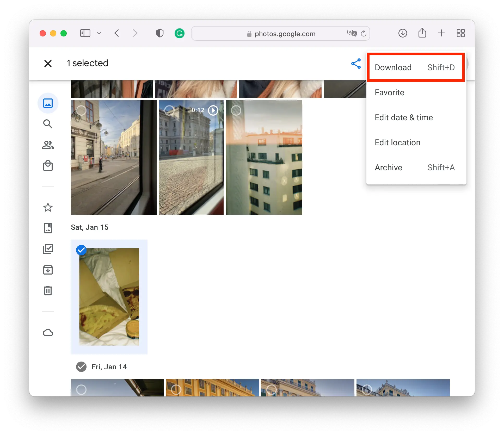Deselect the checked pizza photo
Image resolution: width=504 pixels, height=435 pixels.
coord(81,250)
